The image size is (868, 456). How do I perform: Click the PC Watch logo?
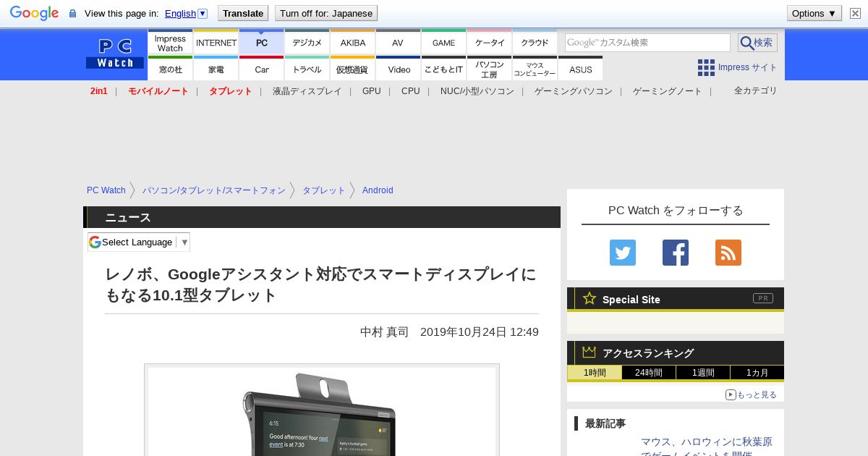pyautogui.click(x=115, y=54)
